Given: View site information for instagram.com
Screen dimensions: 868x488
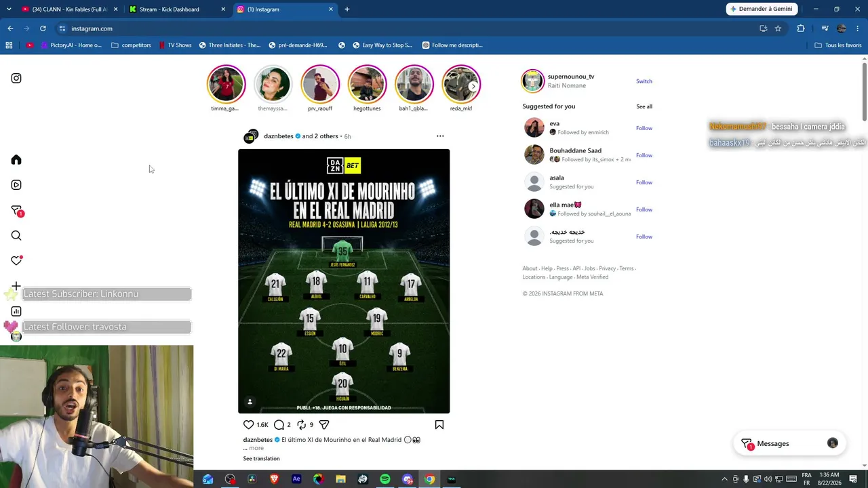Looking at the screenshot, I should coord(62,28).
